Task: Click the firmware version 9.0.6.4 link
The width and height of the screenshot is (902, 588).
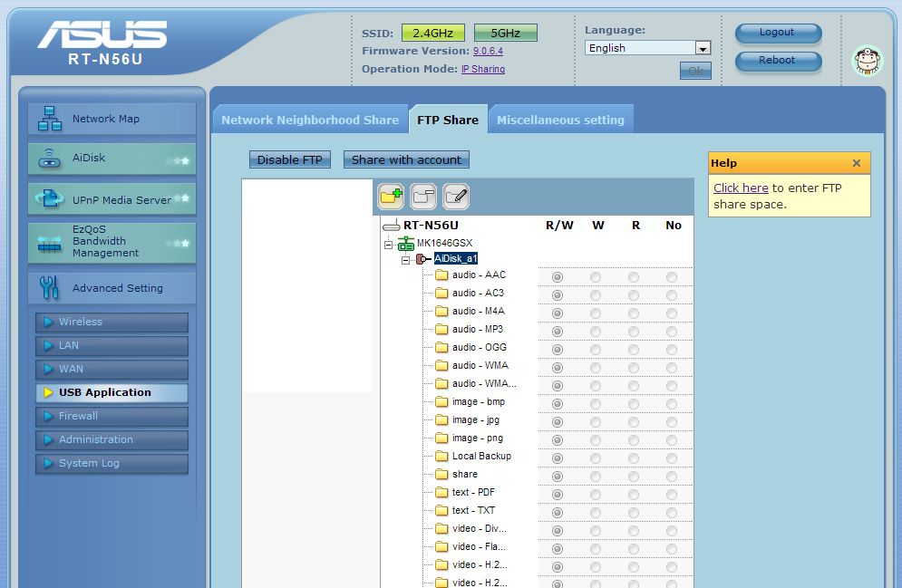Action: coord(489,52)
